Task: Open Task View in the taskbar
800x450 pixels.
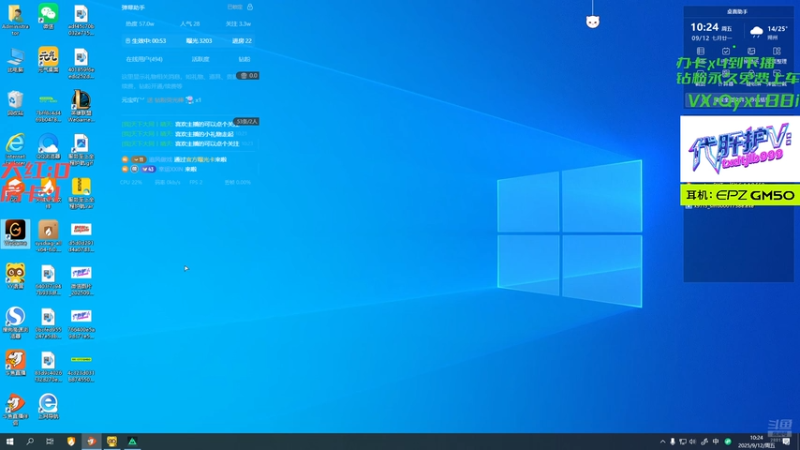Action: (49, 441)
